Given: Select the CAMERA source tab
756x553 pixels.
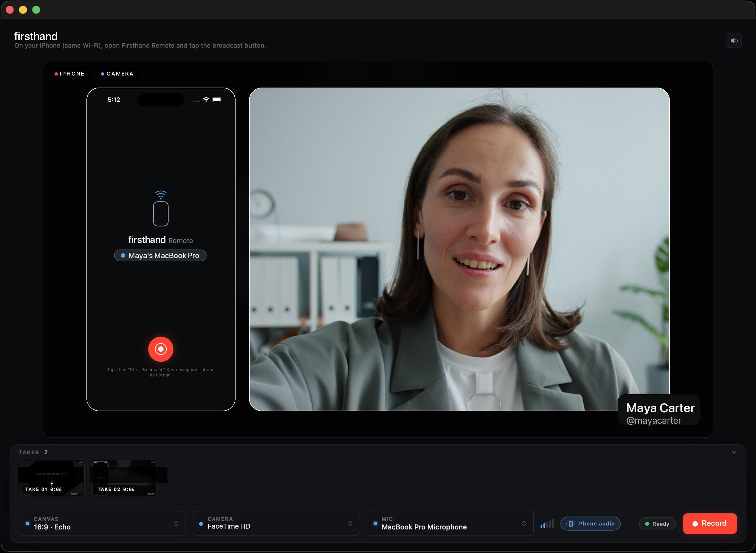Looking at the screenshot, I should [117, 74].
